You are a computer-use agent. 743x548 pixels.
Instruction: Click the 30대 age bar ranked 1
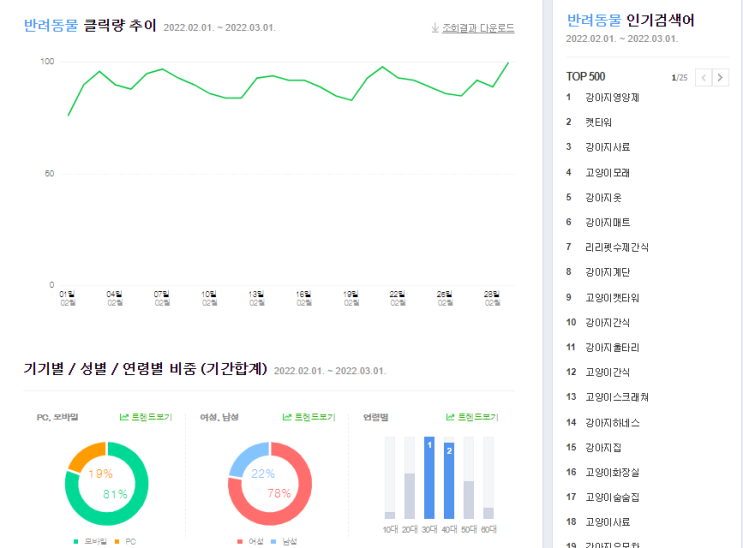click(x=429, y=478)
